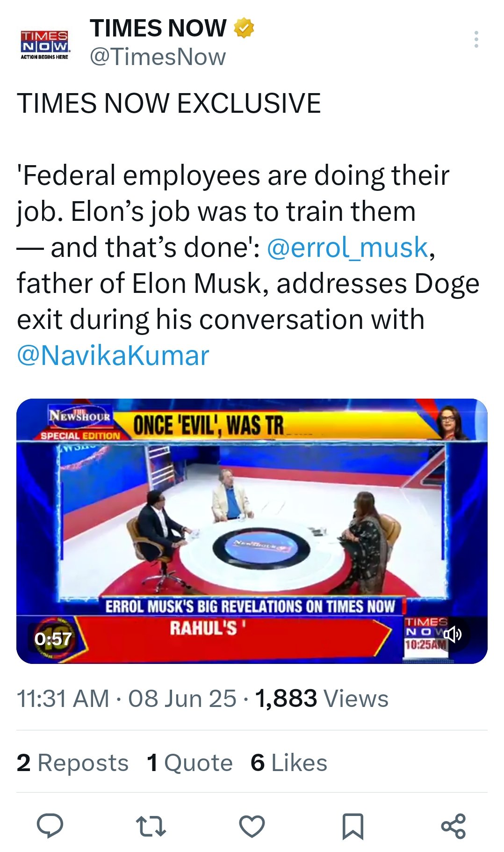
Task: Tap the gold verified badge
Action: pos(244,28)
